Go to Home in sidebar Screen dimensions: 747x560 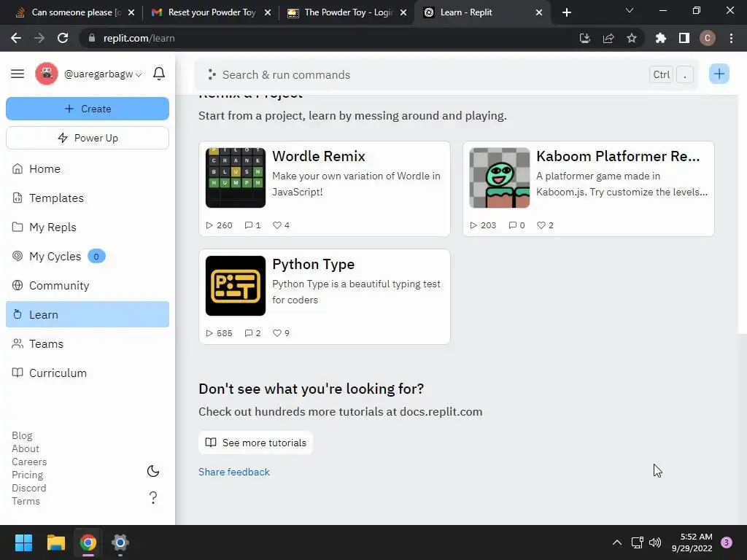click(x=88, y=169)
